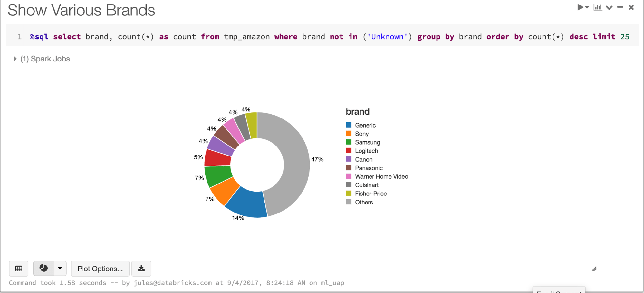
Task: Click the Cuisinart dark gray legend swatch
Action: [x=349, y=185]
